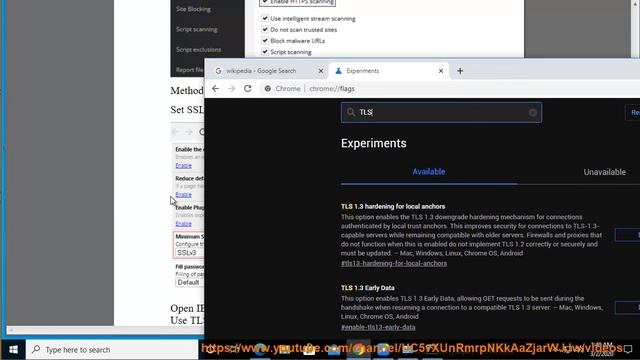The width and height of the screenshot is (640, 360).
Task: Open a new Chrome tab
Action: [x=460, y=71]
